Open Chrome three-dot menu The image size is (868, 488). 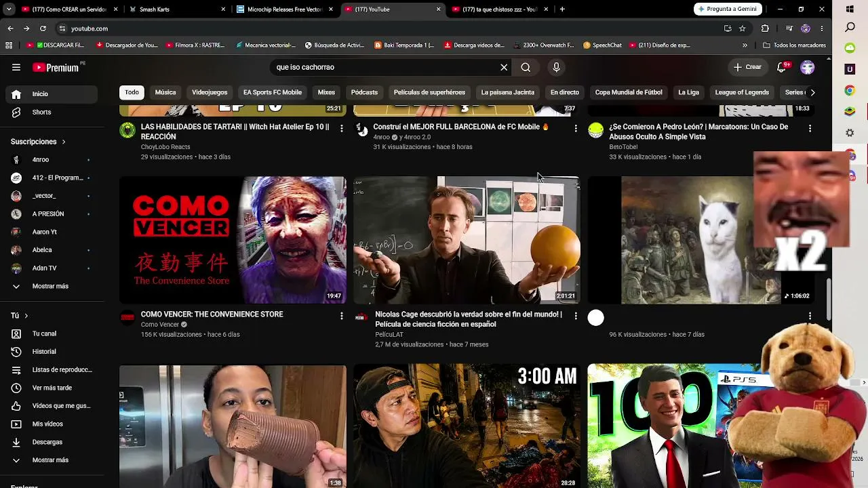point(822,28)
